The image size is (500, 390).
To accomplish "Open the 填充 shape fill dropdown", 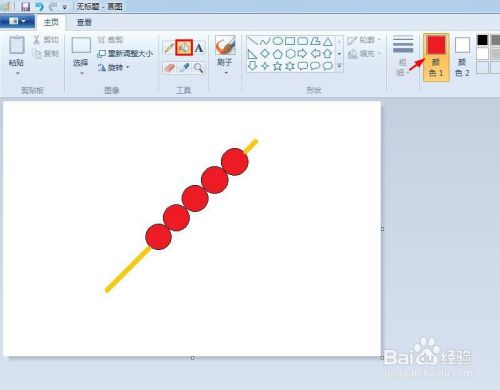I will click(x=364, y=53).
